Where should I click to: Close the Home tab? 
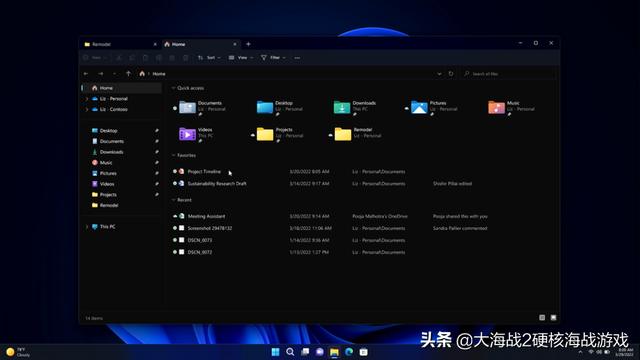click(235, 44)
